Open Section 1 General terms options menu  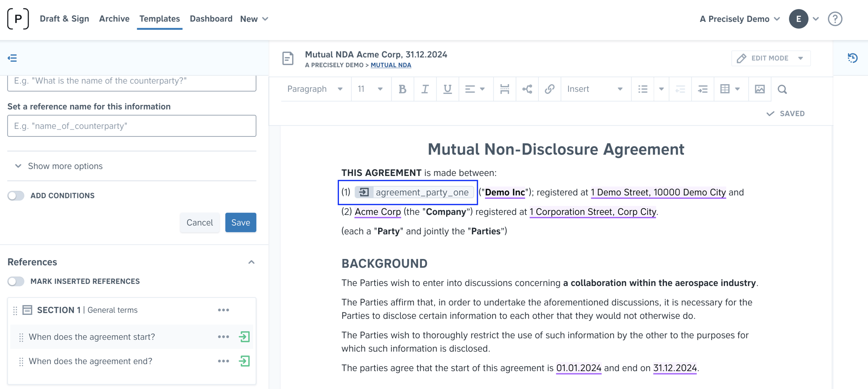[x=223, y=310]
